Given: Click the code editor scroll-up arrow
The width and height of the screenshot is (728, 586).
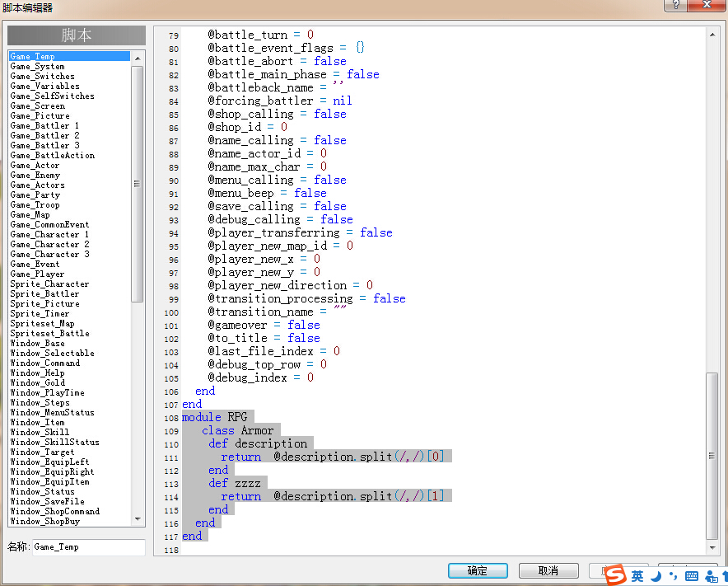Looking at the screenshot, I should pos(712,35).
